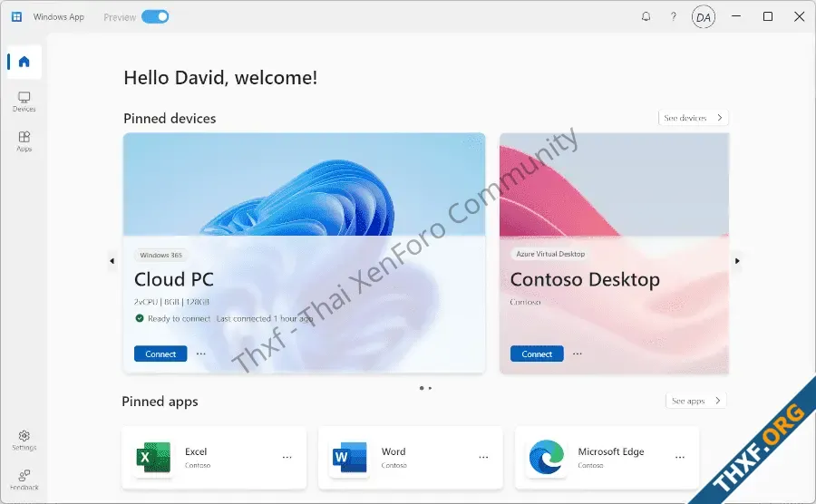This screenshot has height=504, width=816.
Task: Launch the Microsoft Edge app icon
Action: coord(547,457)
